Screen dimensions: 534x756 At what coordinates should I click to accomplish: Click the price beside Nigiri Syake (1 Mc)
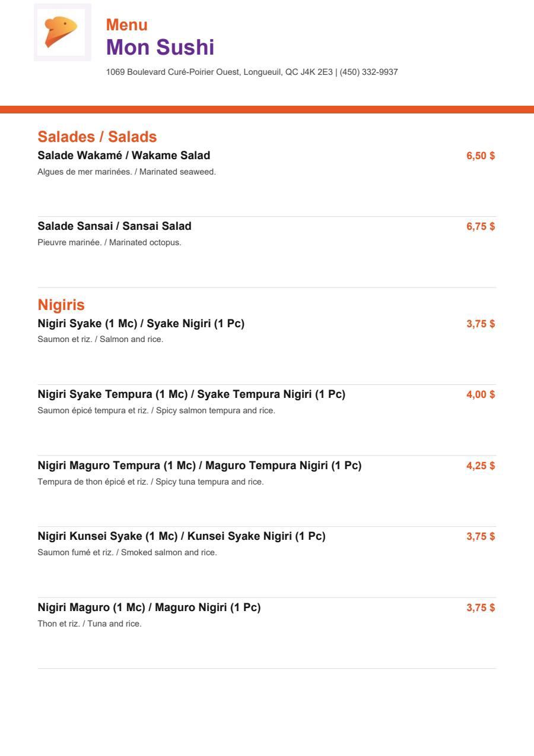(481, 324)
